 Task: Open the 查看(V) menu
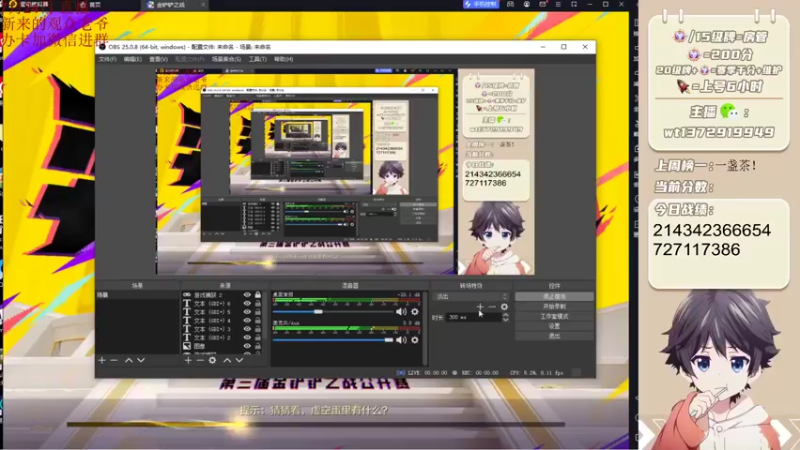click(x=158, y=59)
